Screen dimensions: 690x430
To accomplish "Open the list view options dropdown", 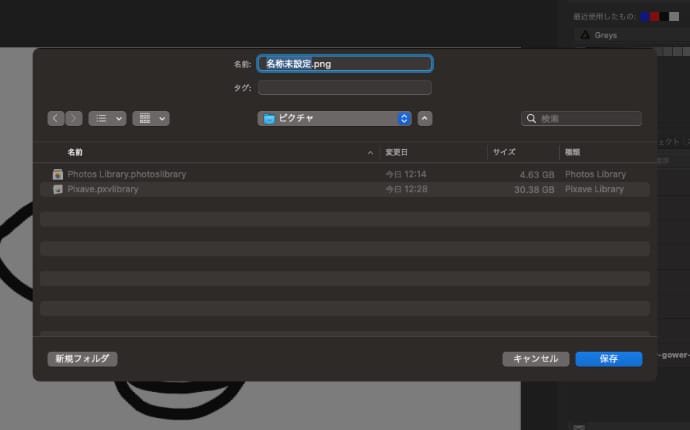I will pyautogui.click(x=107, y=118).
